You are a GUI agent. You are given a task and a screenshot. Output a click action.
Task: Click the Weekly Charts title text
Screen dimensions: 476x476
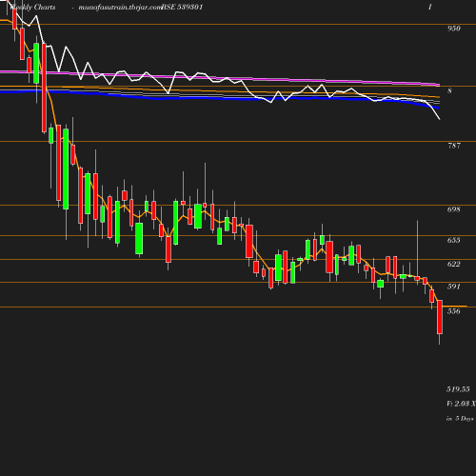tap(32, 8)
